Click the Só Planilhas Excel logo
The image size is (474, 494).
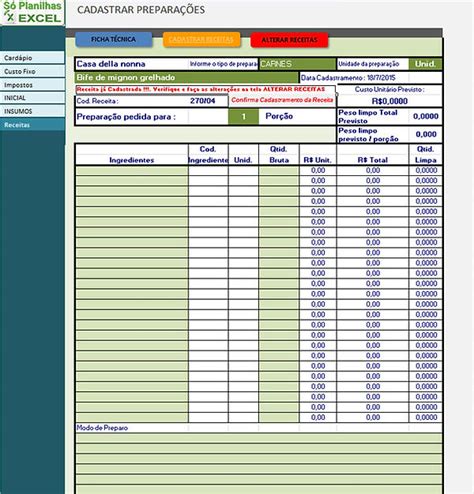[32, 12]
